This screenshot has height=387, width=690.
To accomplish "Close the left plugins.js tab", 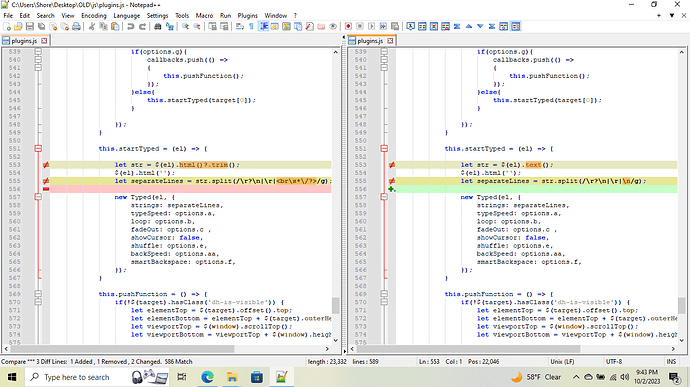I will 44,41.
